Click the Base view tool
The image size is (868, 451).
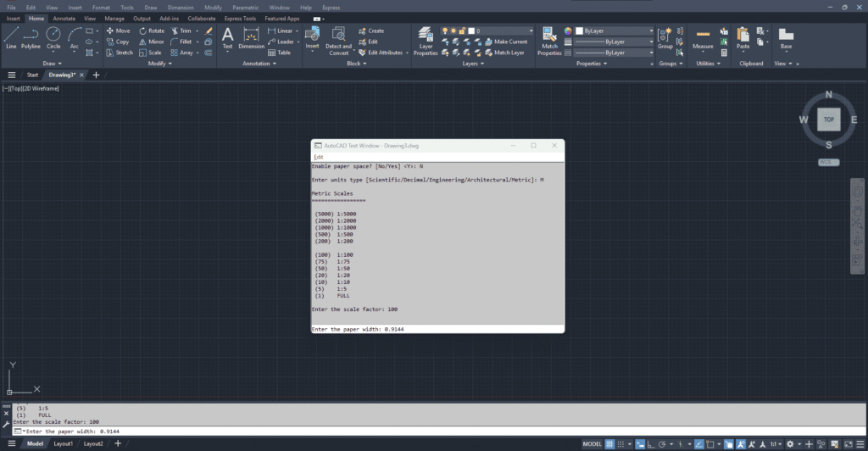tap(786, 39)
